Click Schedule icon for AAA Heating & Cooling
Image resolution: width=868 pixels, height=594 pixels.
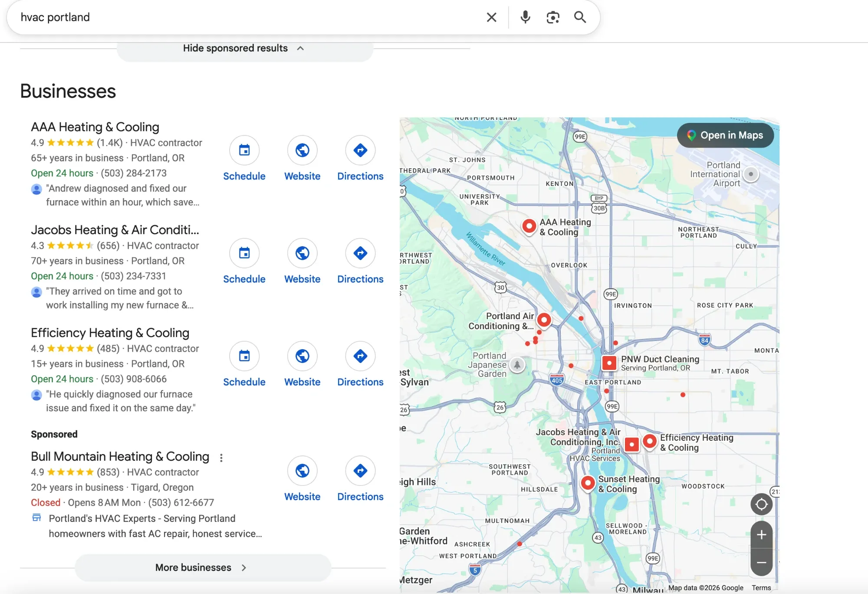coord(244,150)
